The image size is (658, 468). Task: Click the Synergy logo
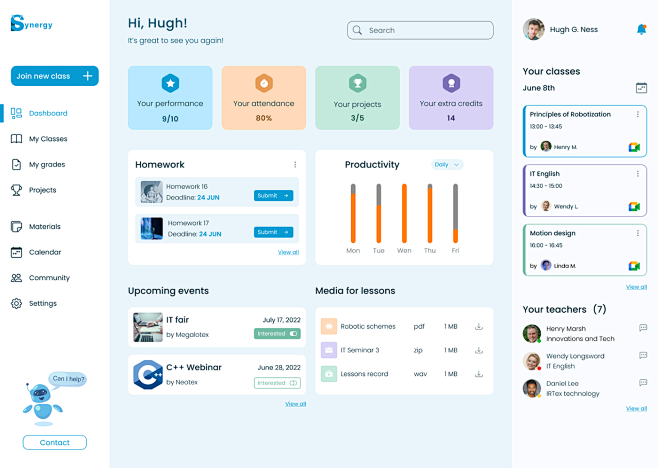point(31,23)
